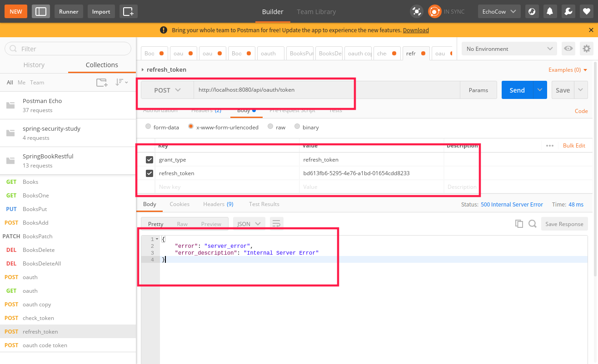Open SpringBookRestful collection folder
The height and width of the screenshot is (364, 598).
point(68,161)
